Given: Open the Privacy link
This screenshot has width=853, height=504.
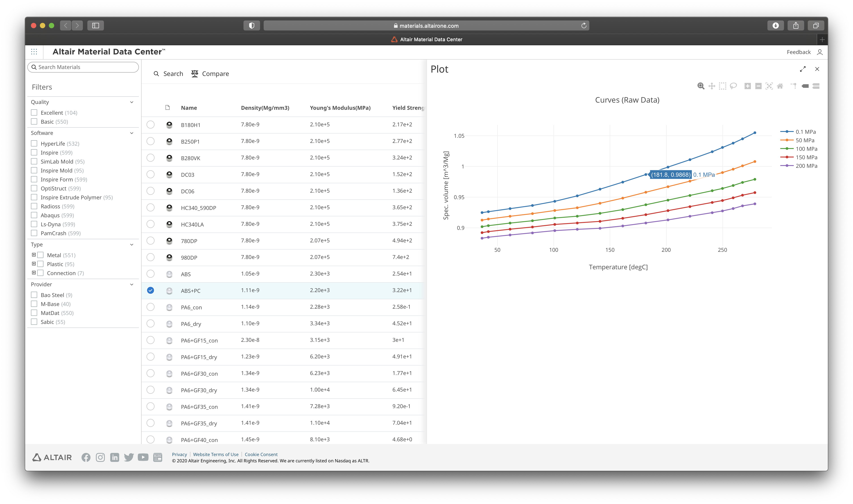Looking at the screenshot, I should pyautogui.click(x=179, y=454).
